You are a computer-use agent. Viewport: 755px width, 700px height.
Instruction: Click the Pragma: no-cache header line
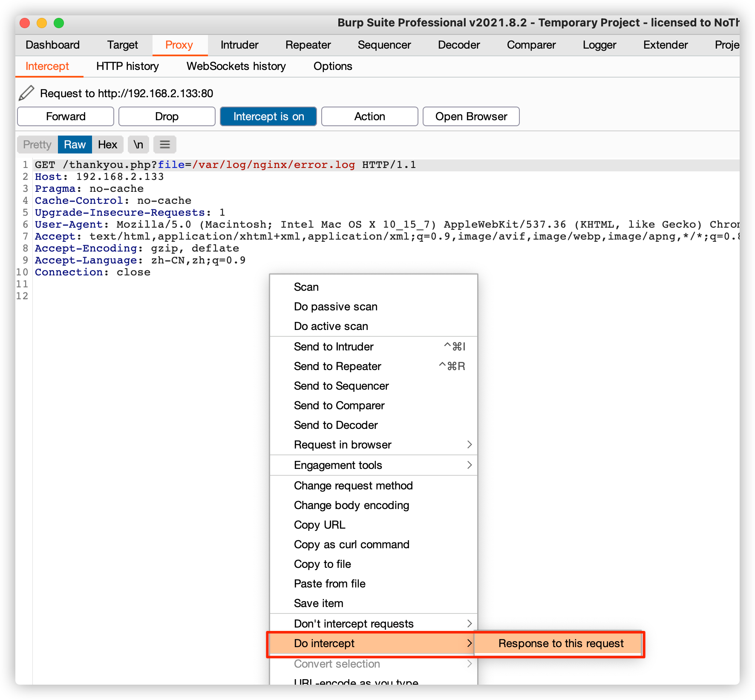coord(89,189)
